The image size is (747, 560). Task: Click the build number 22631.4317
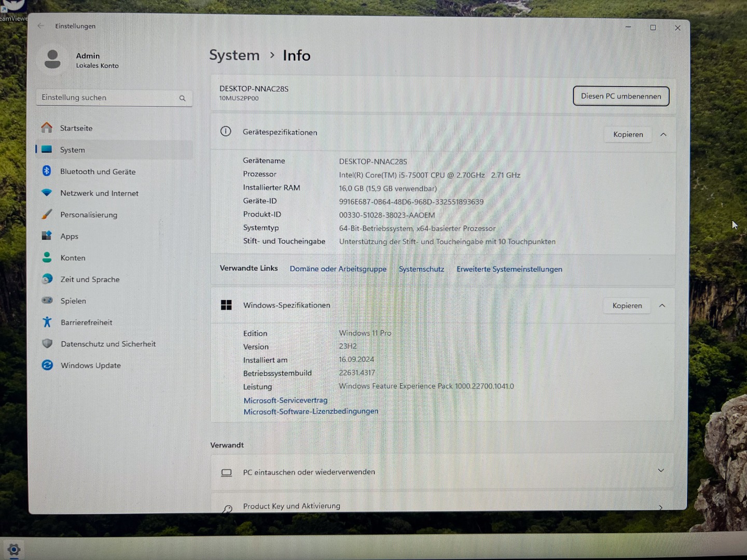pyautogui.click(x=357, y=372)
